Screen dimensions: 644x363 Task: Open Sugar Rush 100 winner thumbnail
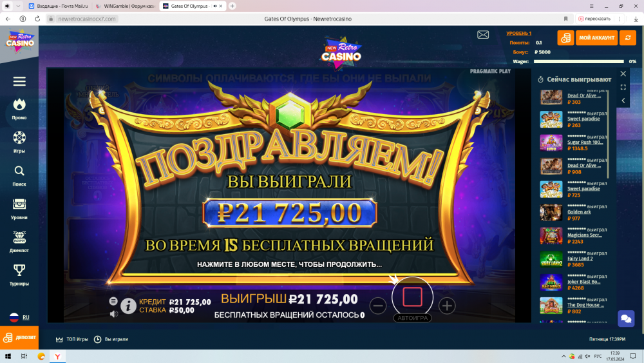click(551, 142)
